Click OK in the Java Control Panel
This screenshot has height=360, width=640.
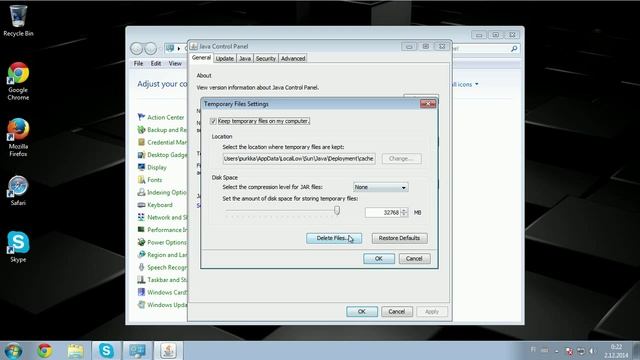362,311
